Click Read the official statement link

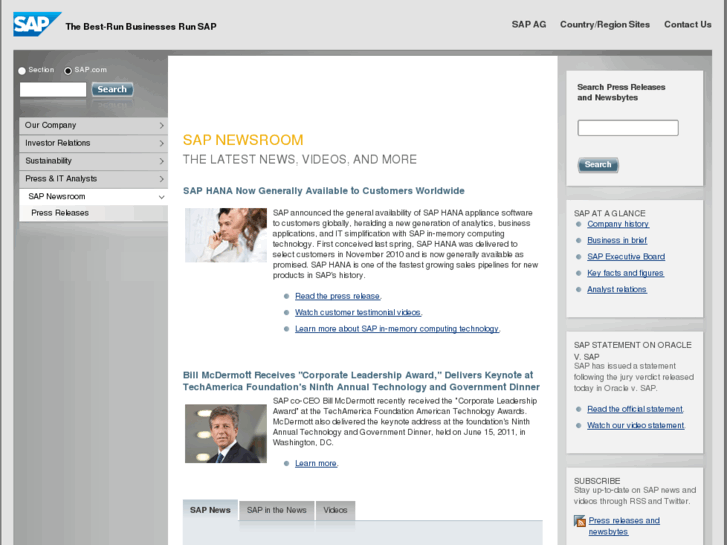click(635, 409)
